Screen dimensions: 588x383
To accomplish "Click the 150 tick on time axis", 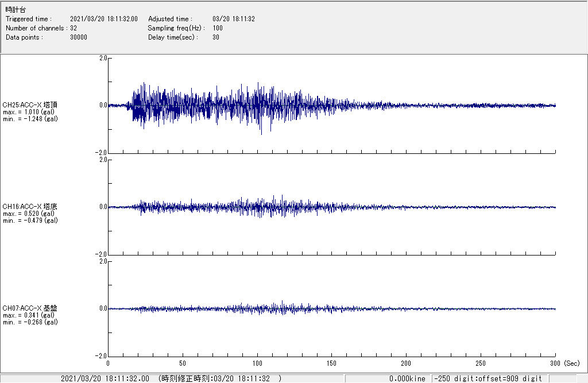I will click(x=331, y=363).
